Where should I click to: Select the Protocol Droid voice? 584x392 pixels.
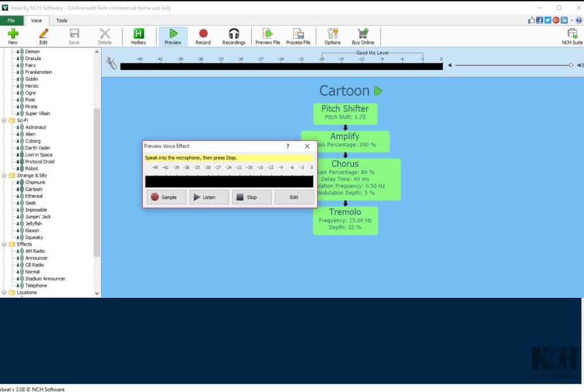click(40, 162)
